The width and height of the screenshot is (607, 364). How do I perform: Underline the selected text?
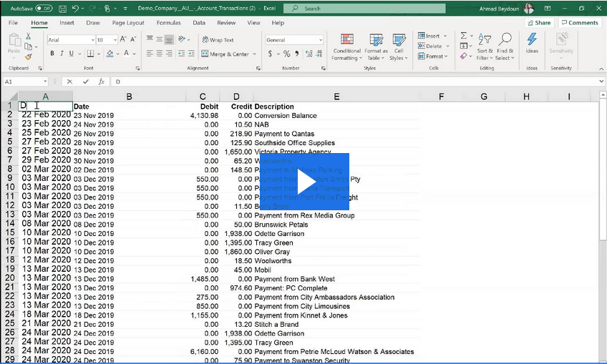pyautogui.click(x=72, y=54)
